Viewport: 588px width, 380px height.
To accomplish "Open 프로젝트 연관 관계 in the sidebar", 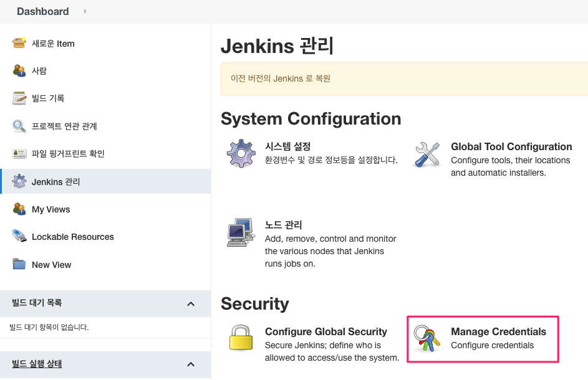I will point(64,126).
